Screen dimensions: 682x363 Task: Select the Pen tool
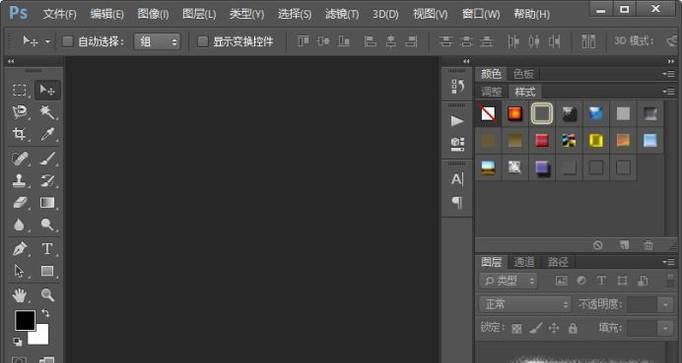click(x=20, y=249)
